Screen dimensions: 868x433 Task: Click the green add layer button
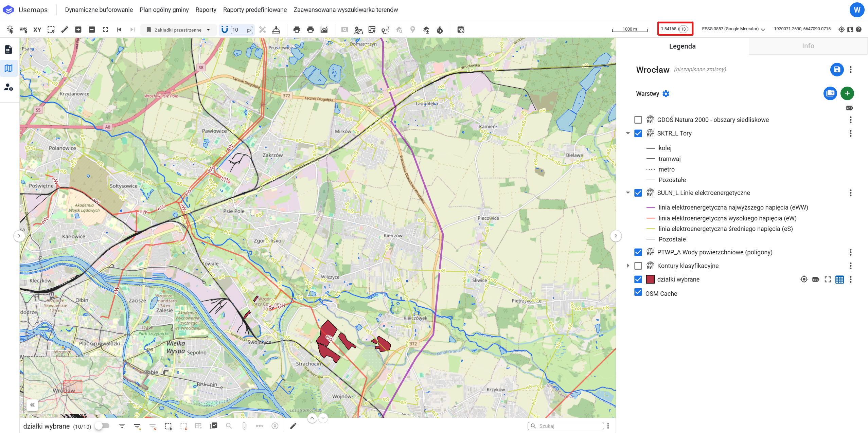(x=847, y=93)
